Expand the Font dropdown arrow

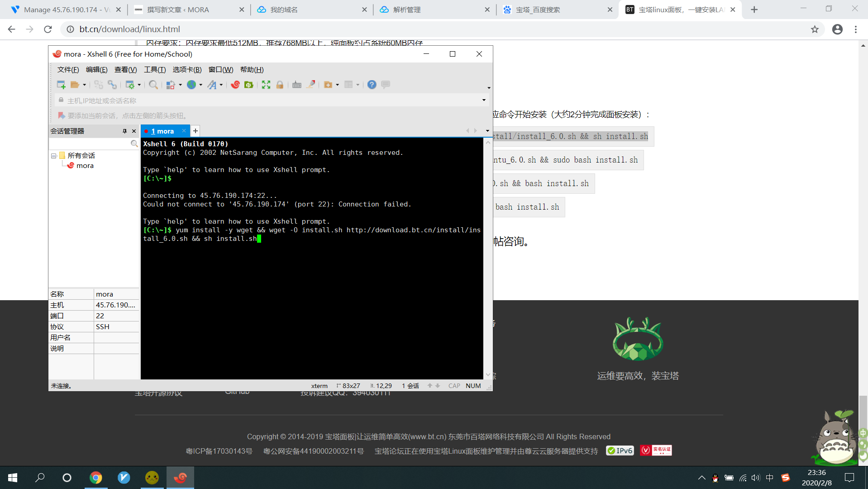221,85
